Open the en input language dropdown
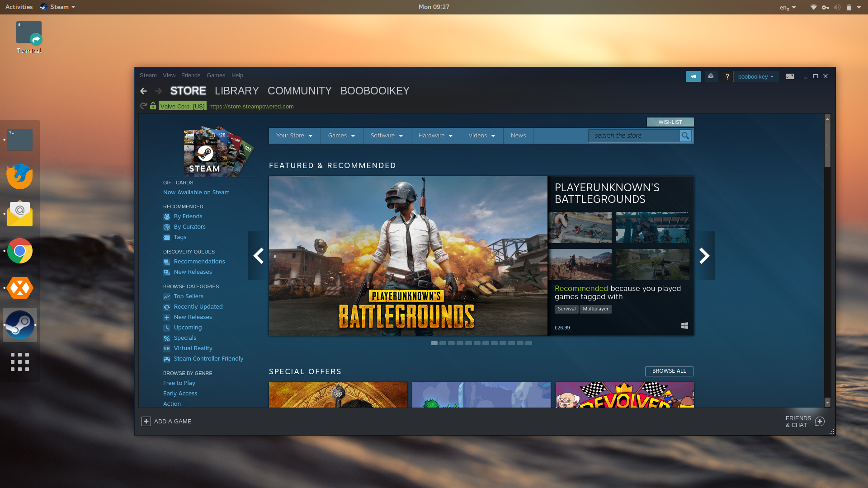The height and width of the screenshot is (488, 868). pyautogui.click(x=788, y=7)
